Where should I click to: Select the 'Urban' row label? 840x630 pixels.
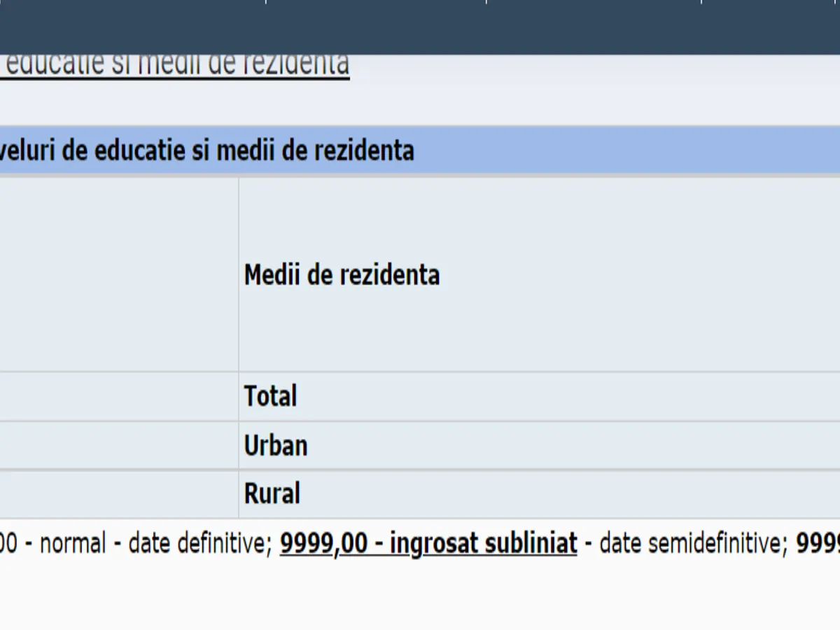pyautogui.click(x=275, y=445)
